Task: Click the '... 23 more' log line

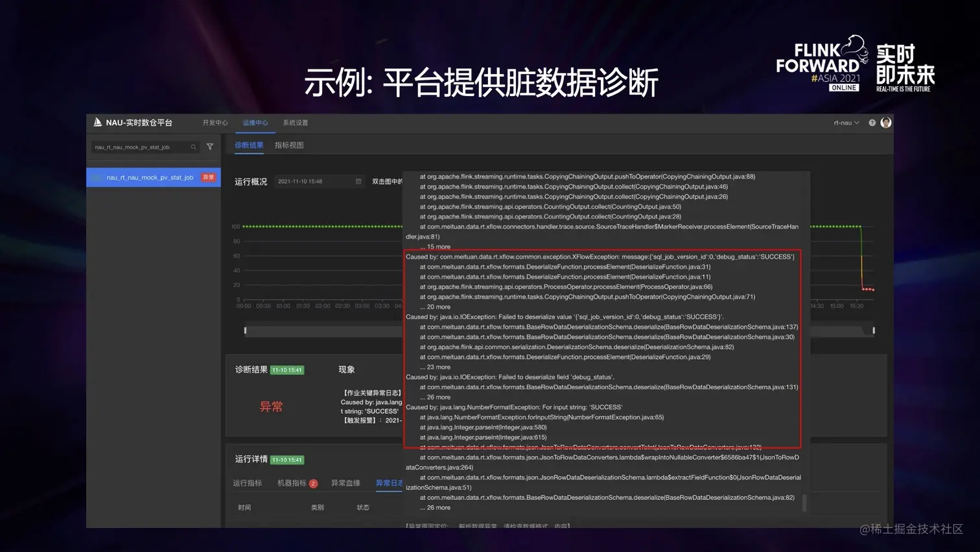Action: (435, 367)
